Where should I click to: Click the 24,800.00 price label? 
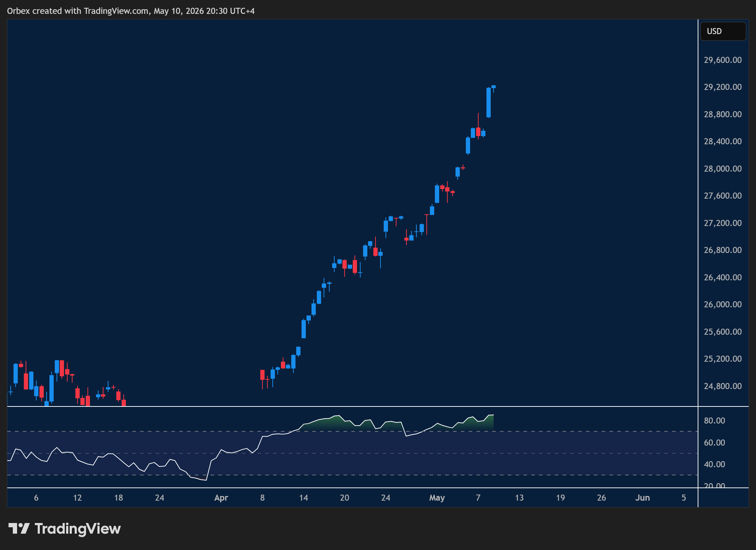coord(723,386)
